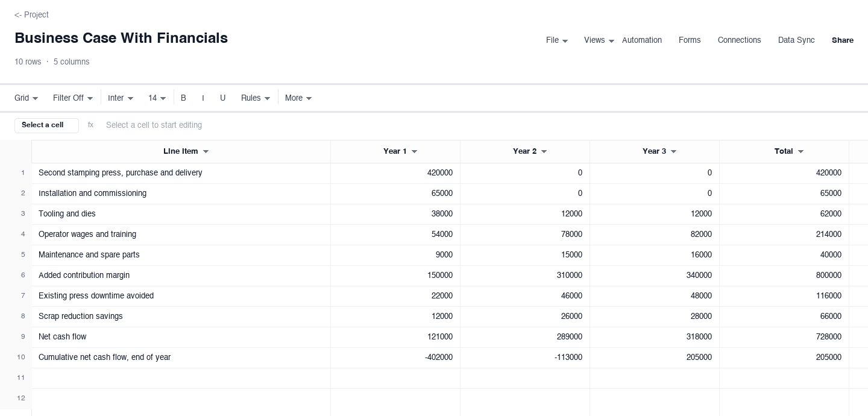
Task: Select cell 'Scrap reduction savings'
Action: (181, 317)
